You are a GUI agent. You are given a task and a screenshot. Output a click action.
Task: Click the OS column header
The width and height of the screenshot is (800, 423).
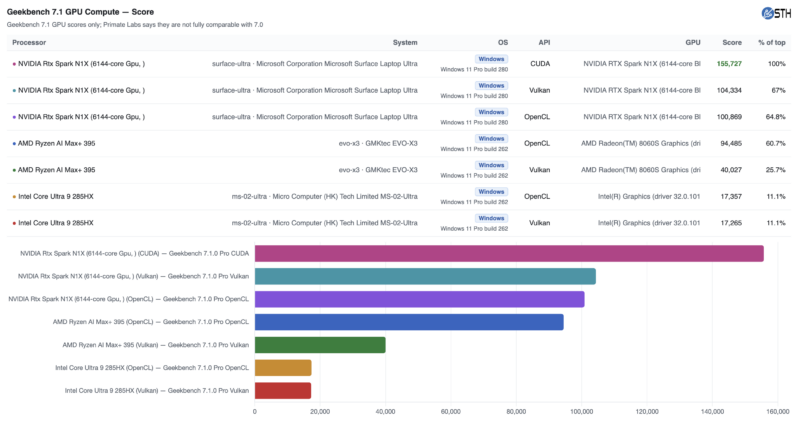point(503,43)
